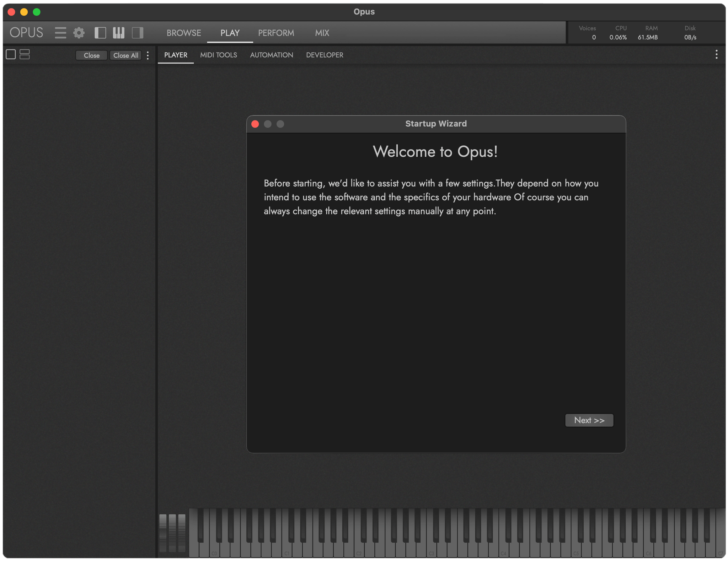Viewport: 728px width, 561px height.
Task: Play the C4 key on virtual keyboard
Action: (x=503, y=550)
